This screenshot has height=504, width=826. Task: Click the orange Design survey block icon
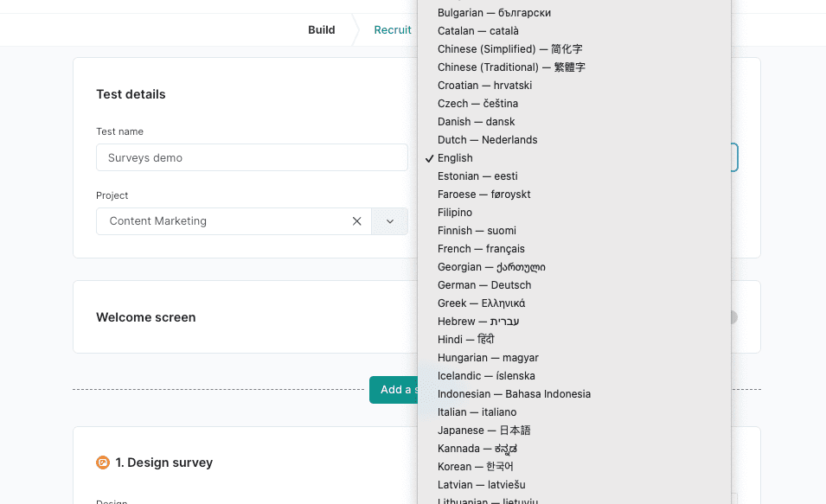[102, 463]
